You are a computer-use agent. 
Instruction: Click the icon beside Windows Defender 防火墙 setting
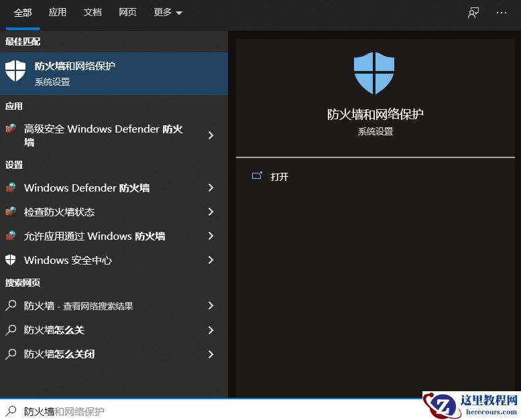click(11, 188)
